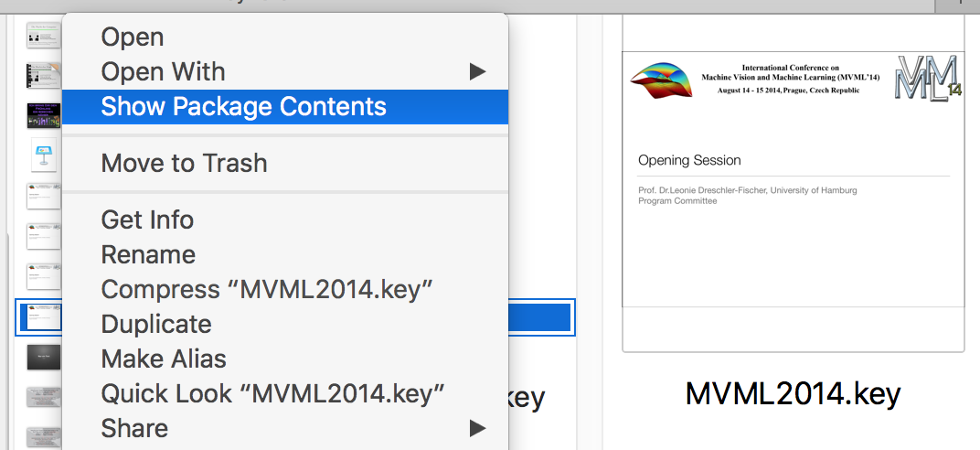Viewport: 980px width, 450px height.
Task: Expand the Share submenu arrow
Action: point(477,428)
